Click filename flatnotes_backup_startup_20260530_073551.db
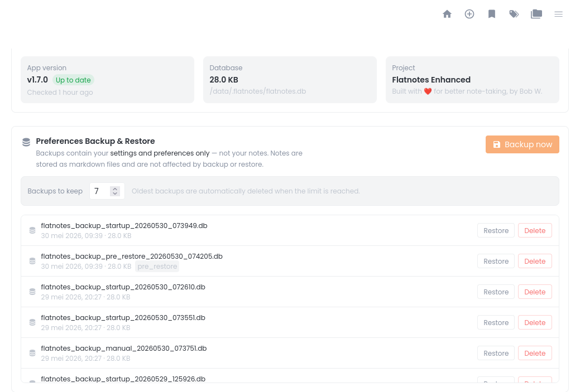580x392 pixels. point(123,318)
